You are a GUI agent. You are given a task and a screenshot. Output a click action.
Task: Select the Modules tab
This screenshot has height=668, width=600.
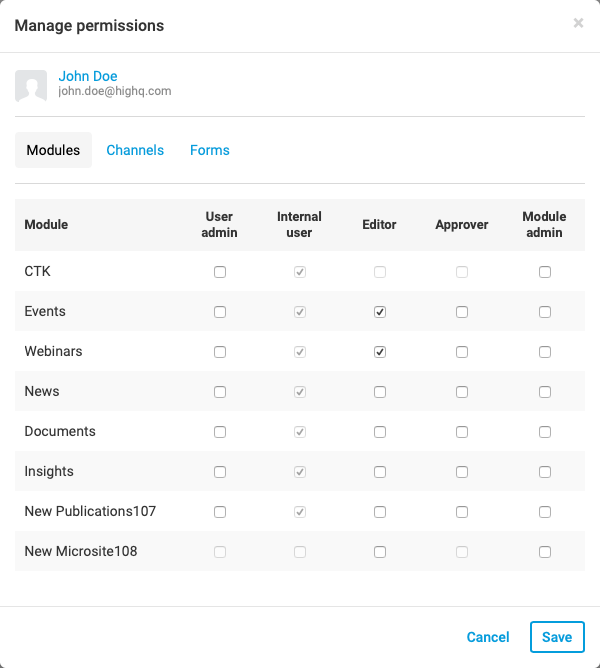(53, 150)
